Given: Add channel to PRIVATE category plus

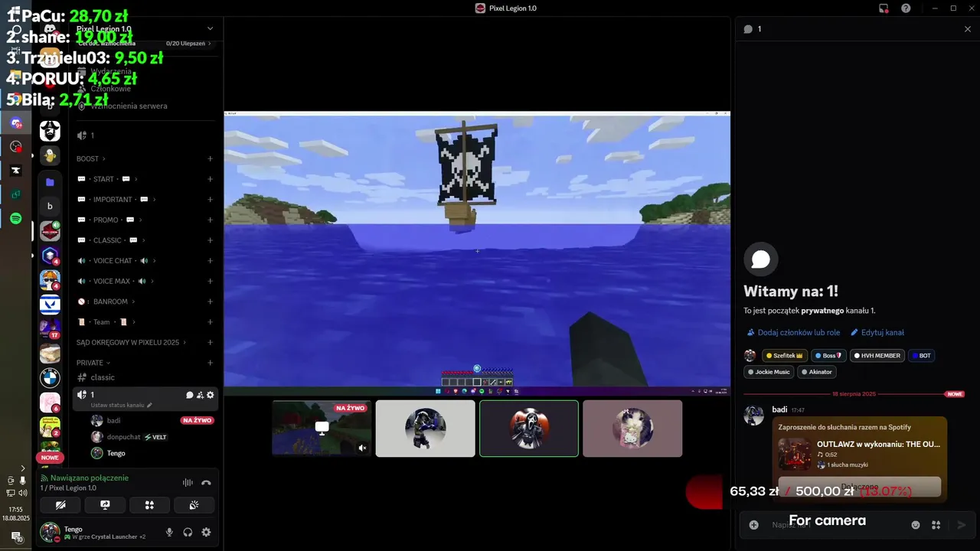Looking at the screenshot, I should tap(210, 363).
